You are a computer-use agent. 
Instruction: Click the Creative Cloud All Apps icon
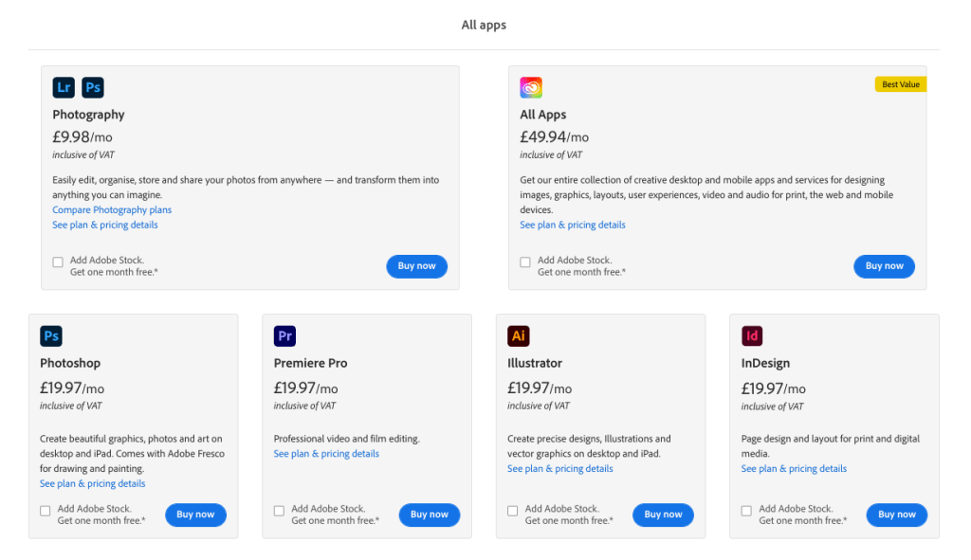pyautogui.click(x=531, y=87)
